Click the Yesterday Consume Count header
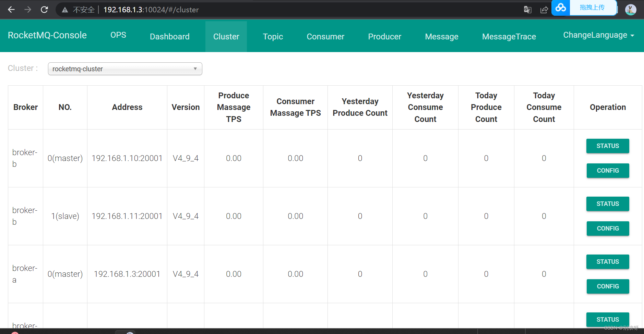Viewport: 644px width, 334px height. tap(425, 107)
